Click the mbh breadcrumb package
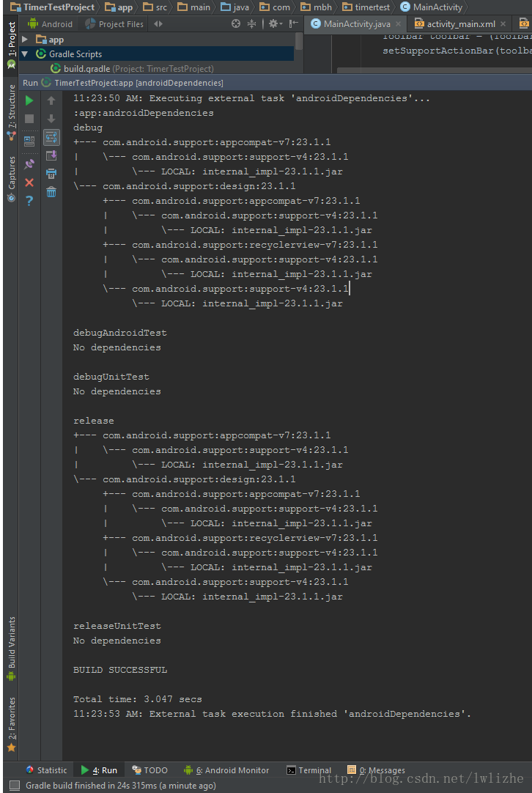The width and height of the screenshot is (532, 793). (x=316, y=7)
